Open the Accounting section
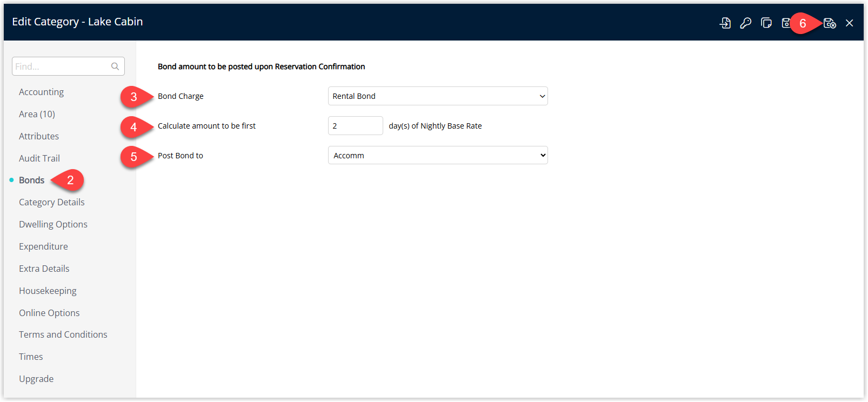This screenshot has height=402, width=868. 42,92
